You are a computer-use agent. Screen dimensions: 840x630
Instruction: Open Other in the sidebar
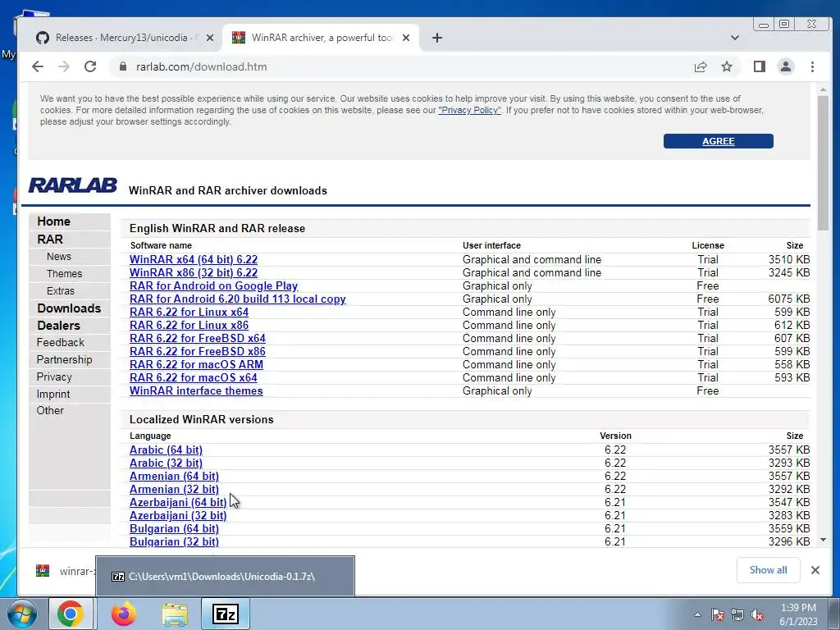point(50,410)
